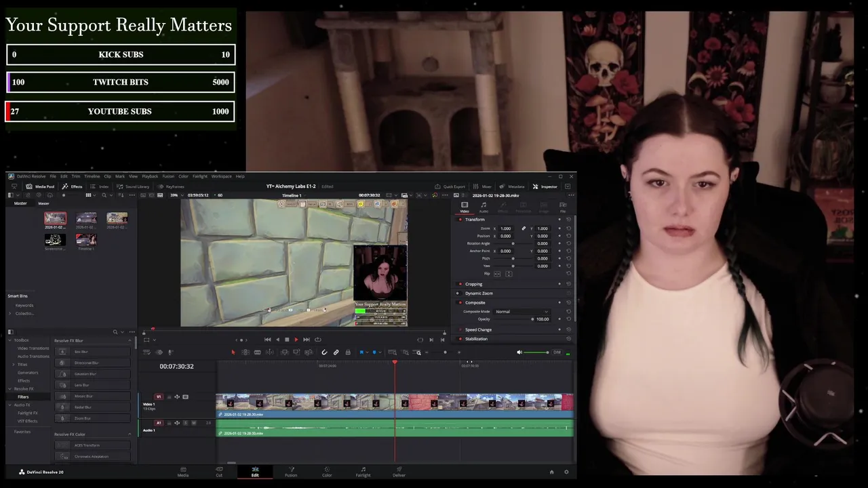Image resolution: width=868 pixels, height=488 pixels.
Task: Toggle the DIM audio button
Action: (x=557, y=352)
